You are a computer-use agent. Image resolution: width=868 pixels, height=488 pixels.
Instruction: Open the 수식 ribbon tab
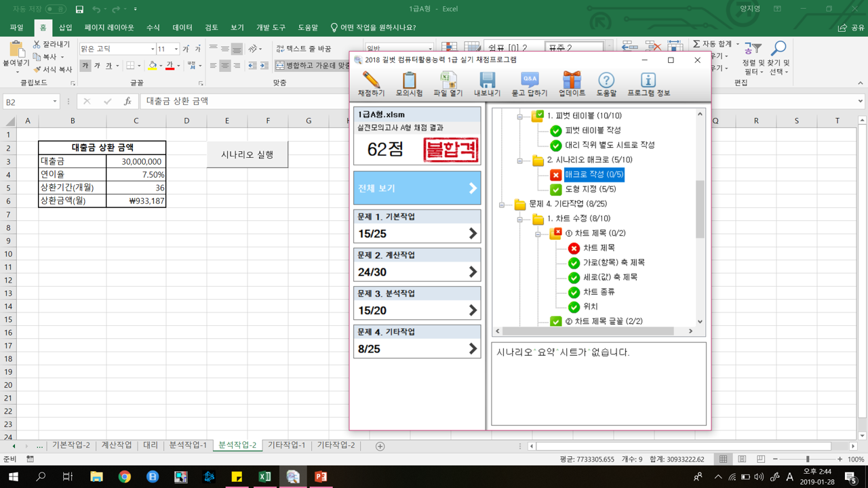[x=153, y=28]
